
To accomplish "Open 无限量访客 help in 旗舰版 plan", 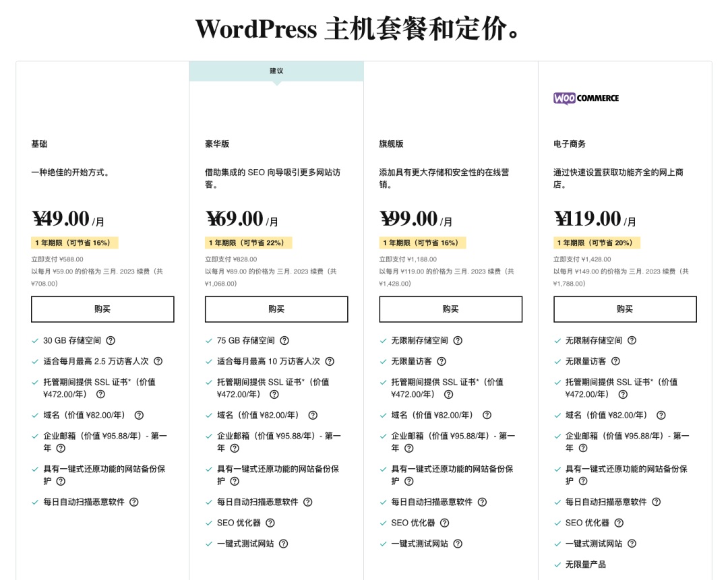I will point(442,361).
